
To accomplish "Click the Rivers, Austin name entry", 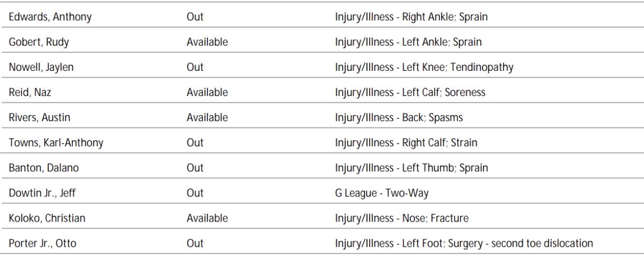I will click(40, 117).
